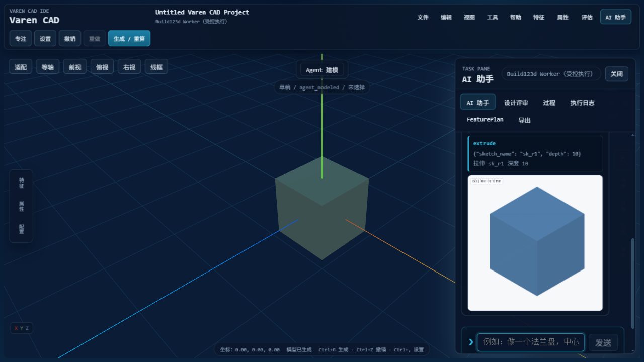Click the 草稿 / agent_modeled / 未选择 status pill
The height and width of the screenshot is (362, 644).
(x=322, y=87)
